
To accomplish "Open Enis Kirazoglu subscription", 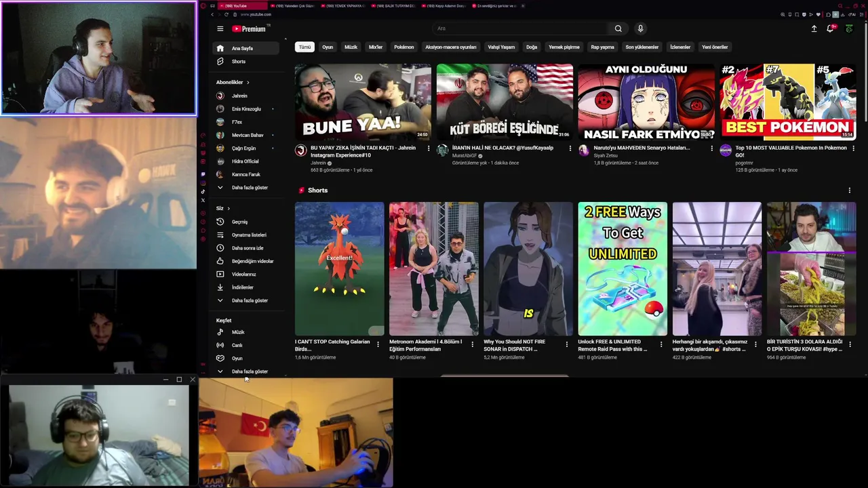I will 246,108.
